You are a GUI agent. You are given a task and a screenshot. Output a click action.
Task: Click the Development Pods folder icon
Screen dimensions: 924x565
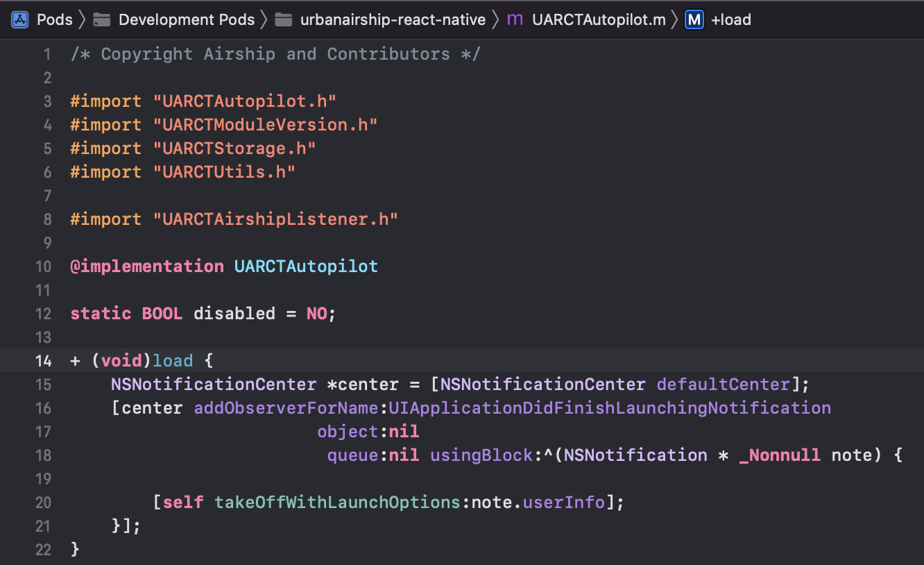101,19
